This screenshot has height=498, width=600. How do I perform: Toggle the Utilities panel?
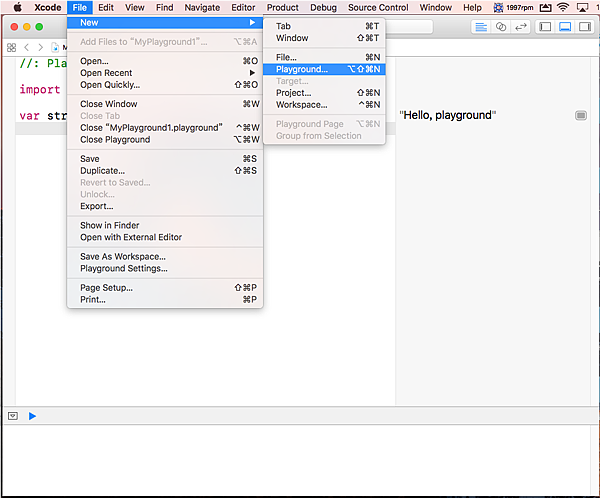[x=585, y=27]
